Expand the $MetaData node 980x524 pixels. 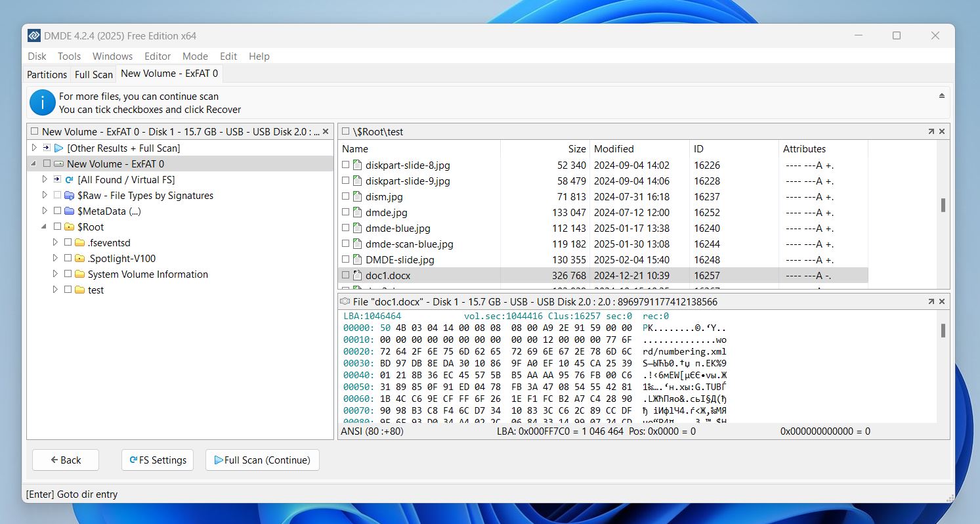coord(45,211)
